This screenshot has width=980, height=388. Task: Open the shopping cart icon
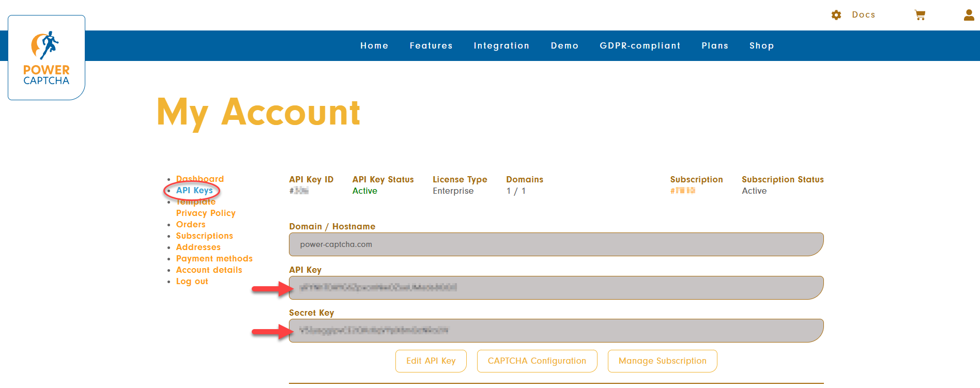pos(920,15)
